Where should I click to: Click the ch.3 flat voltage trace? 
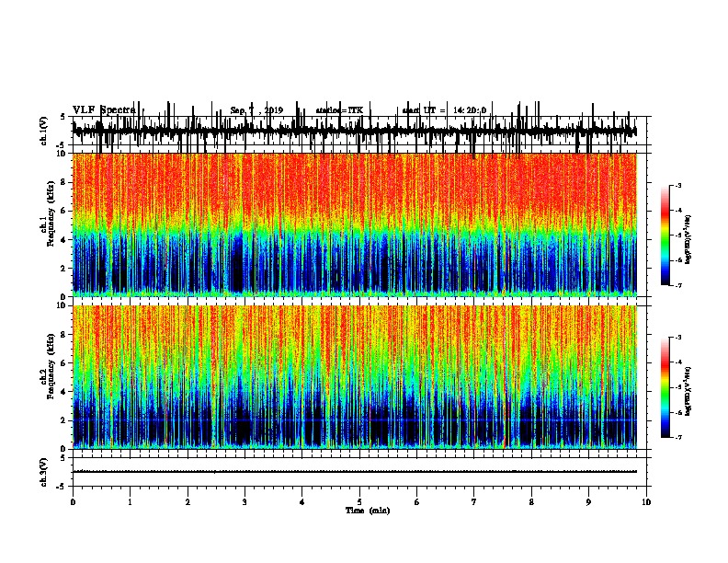tap(355, 472)
